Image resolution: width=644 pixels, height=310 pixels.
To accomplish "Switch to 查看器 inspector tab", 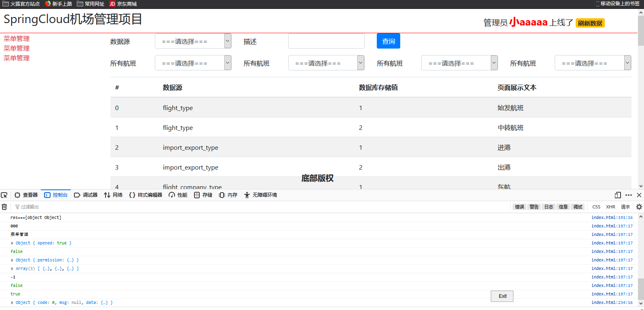I will click(x=26, y=195).
